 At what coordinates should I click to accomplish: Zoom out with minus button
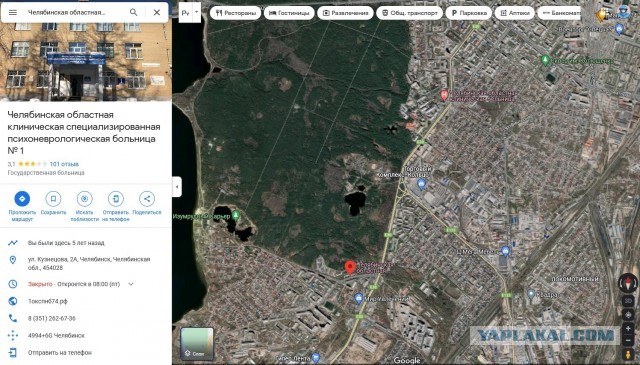[628, 340]
